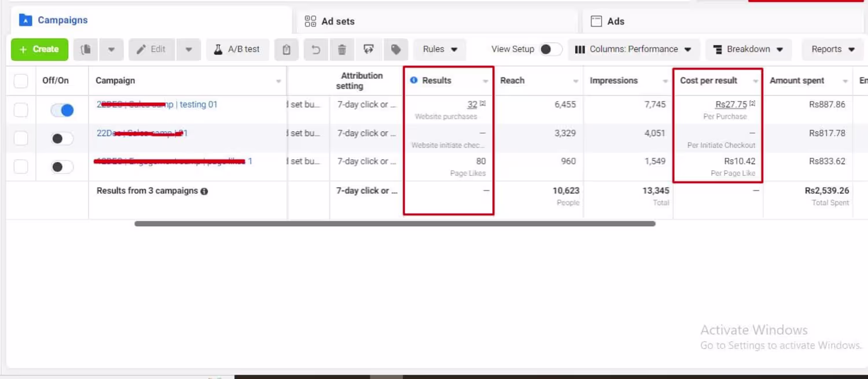Open the Columns: Performance dropdown
This screenshot has width=868, height=379.
coord(634,50)
